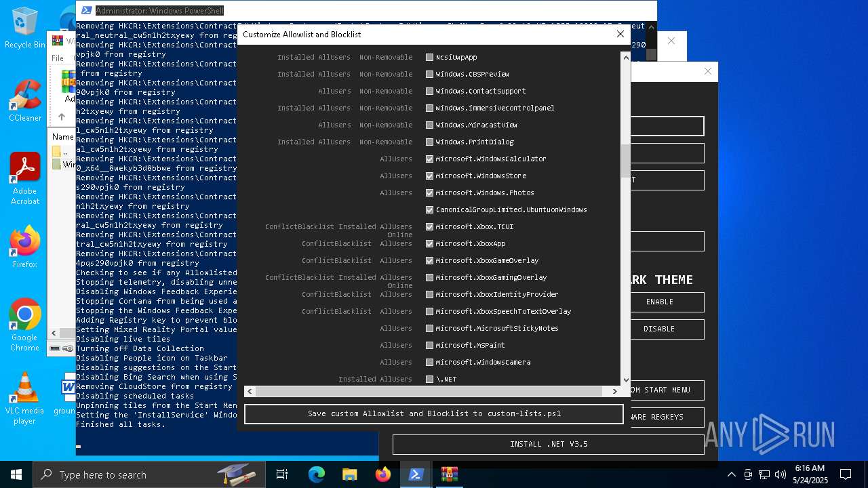Open Firefox from taskbar
868x488 pixels.
[x=383, y=474]
